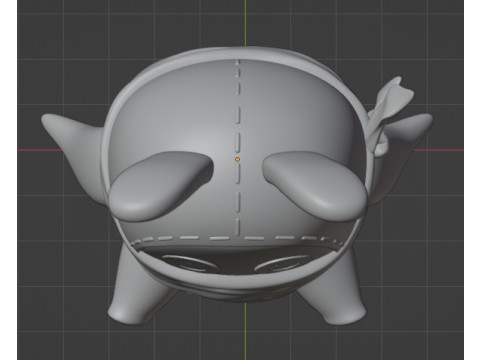The height and width of the screenshot is (360, 480).
Task: Click the orange object origin dot
Action: 237,160
